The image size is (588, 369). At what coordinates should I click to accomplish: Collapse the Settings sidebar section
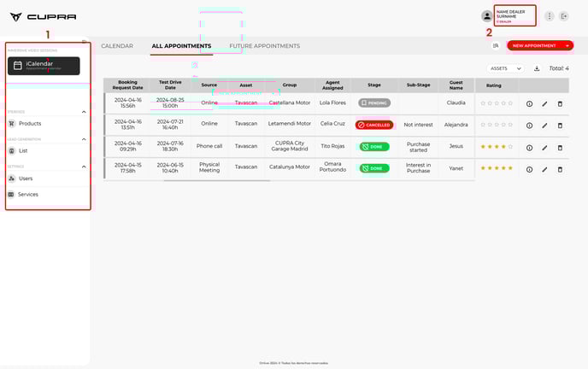84,167
